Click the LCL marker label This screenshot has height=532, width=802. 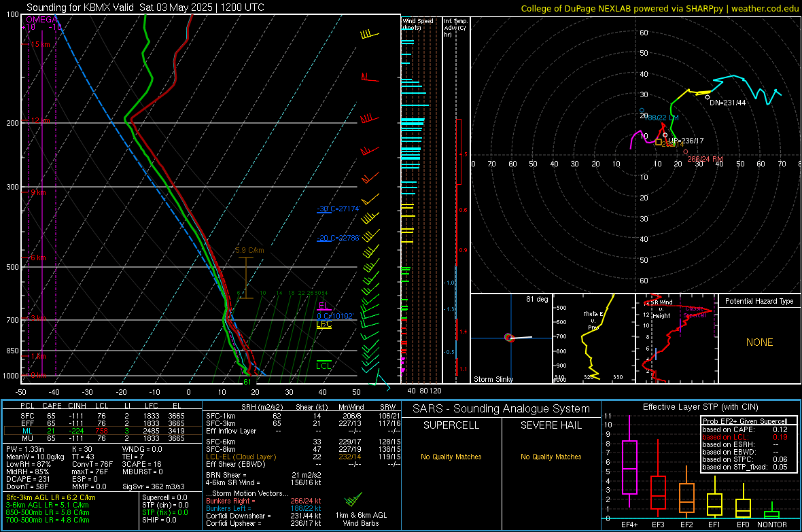tap(324, 366)
